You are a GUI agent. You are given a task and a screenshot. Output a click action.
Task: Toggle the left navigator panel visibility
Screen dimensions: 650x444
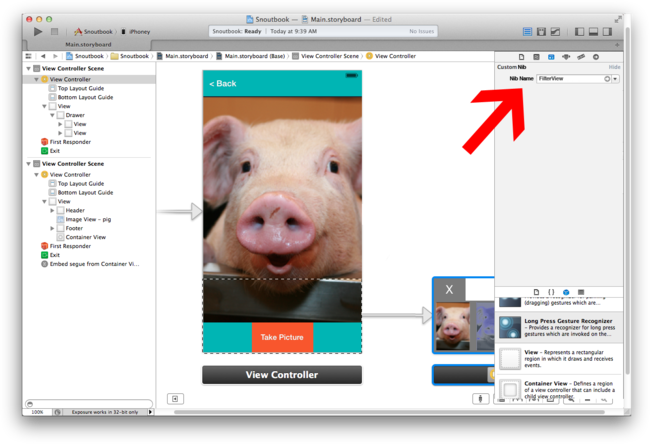577,32
